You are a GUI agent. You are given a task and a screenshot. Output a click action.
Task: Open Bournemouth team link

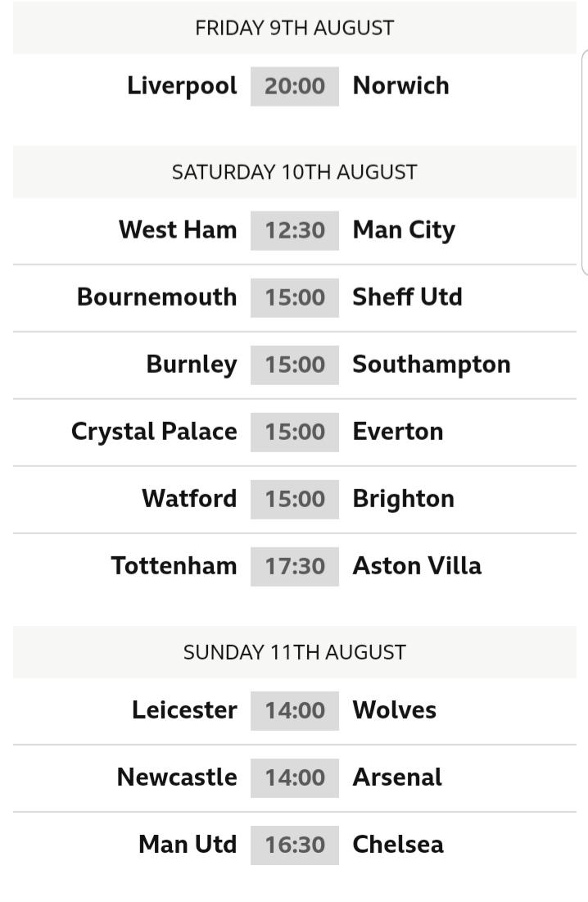coord(157,297)
